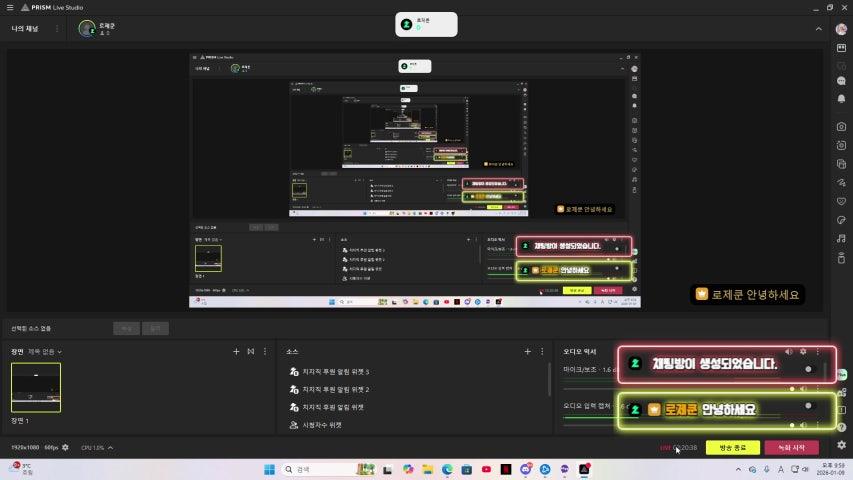Add a new scene with plus icon
This screenshot has width=853, height=480.
[x=236, y=352]
